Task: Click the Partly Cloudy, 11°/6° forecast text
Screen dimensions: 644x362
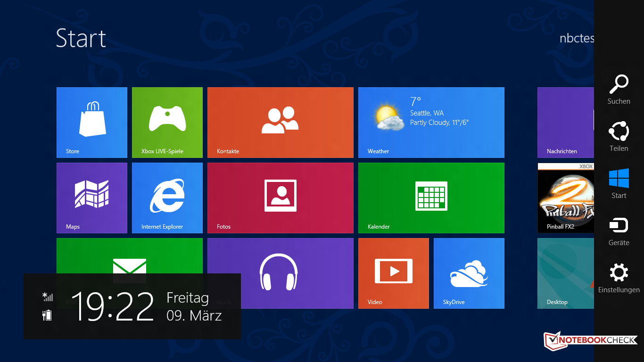Action: [x=439, y=123]
